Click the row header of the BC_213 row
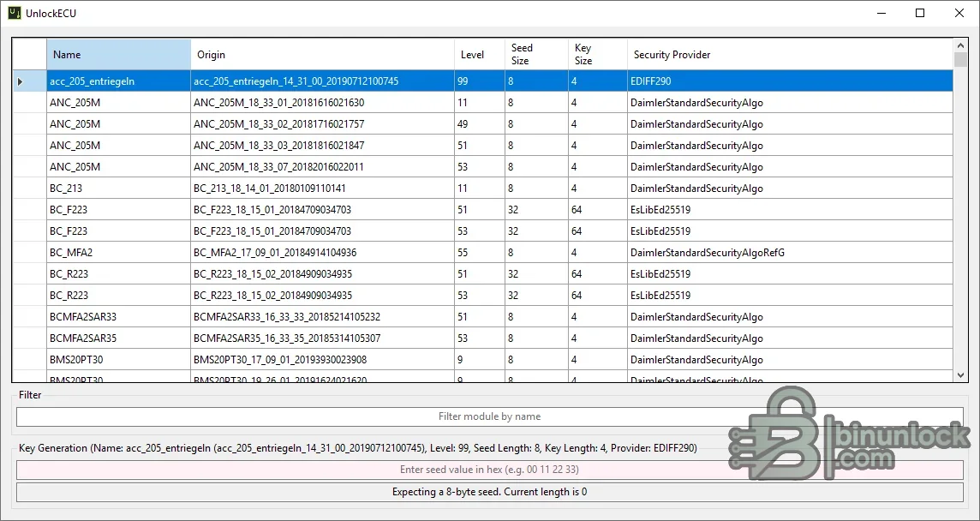The width and height of the screenshot is (980, 521). tap(30, 189)
